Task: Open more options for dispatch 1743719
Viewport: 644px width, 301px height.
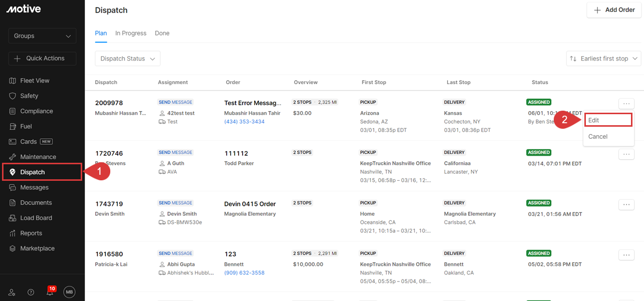Action: (x=626, y=204)
